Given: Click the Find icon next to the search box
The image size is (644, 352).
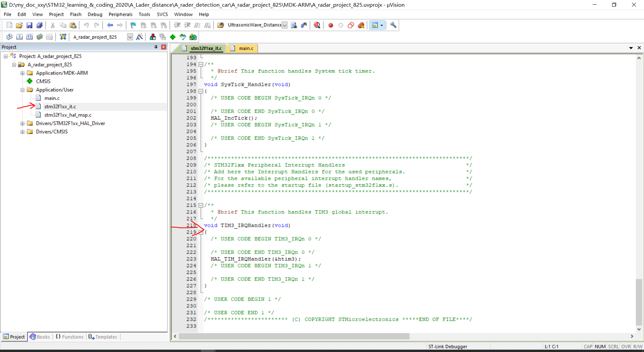Looking at the screenshot, I should (294, 25).
